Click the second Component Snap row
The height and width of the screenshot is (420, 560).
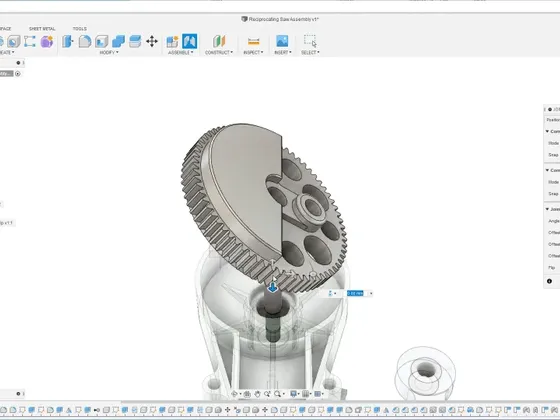(x=553, y=194)
